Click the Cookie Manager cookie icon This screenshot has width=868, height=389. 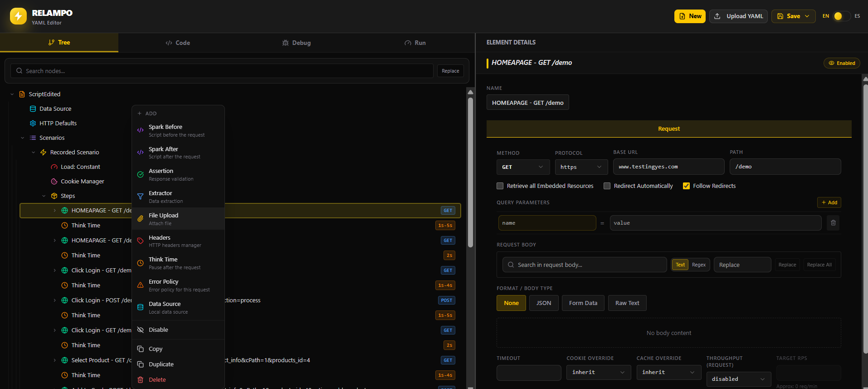click(54, 182)
